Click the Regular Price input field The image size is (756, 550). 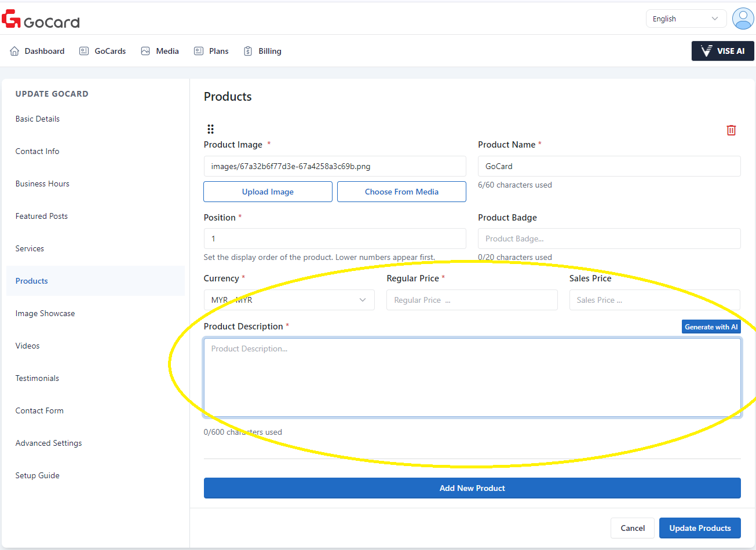[x=472, y=300]
